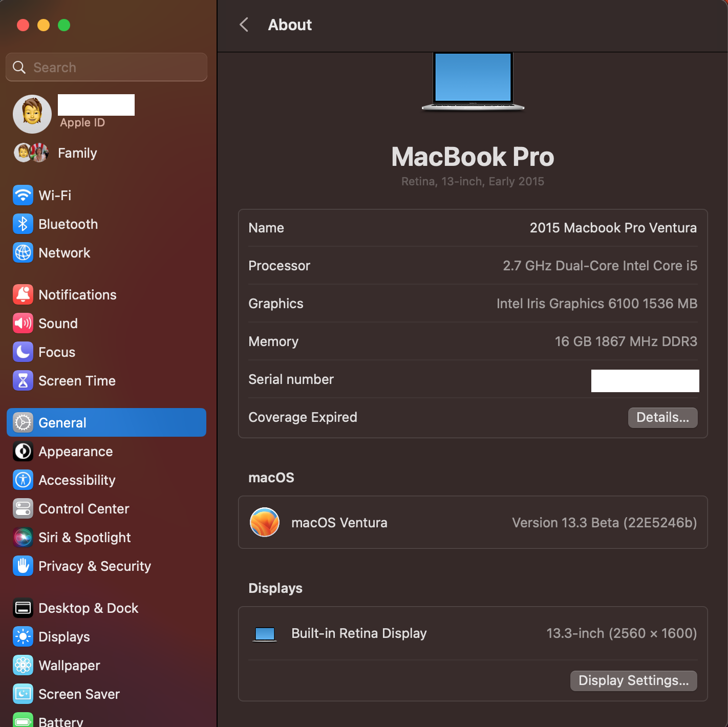Click 'Intel Iris Graphics 6100 1536 MB' value
This screenshot has width=728, height=727.
click(x=597, y=304)
